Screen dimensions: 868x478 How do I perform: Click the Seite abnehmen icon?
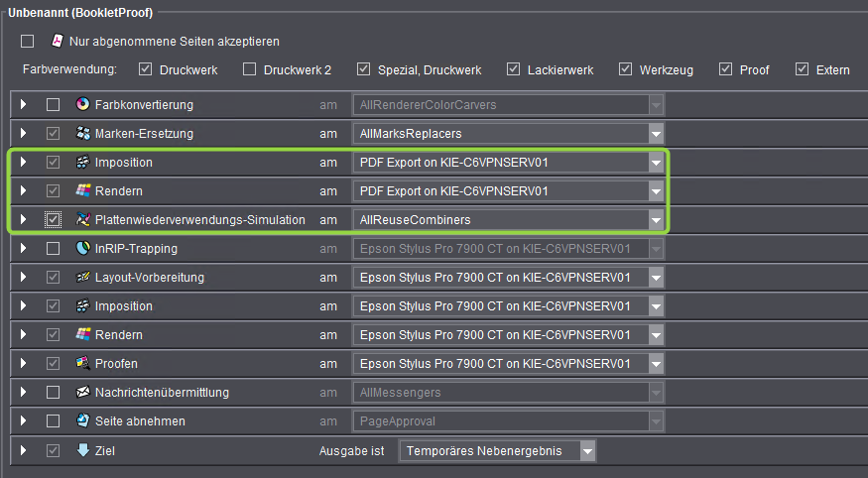click(82, 421)
